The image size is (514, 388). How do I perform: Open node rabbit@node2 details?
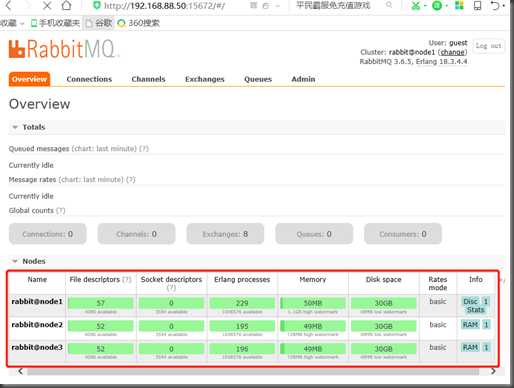(x=37, y=325)
